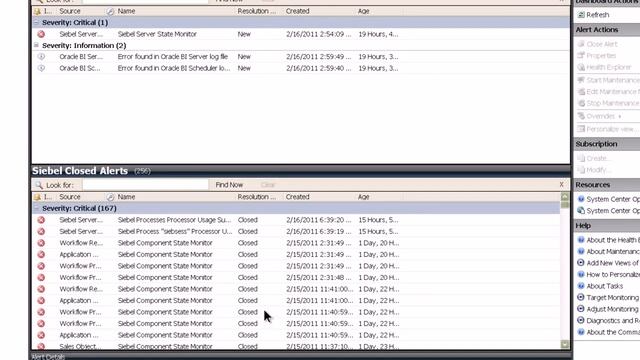Sort the upper alerts list by Resolution State
The image size is (640, 360).
258,11
